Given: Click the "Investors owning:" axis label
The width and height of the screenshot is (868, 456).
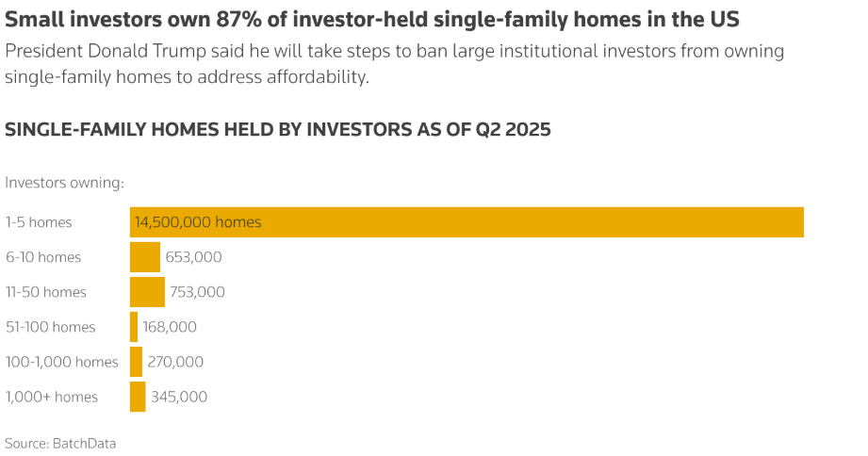Looking at the screenshot, I should (x=65, y=183).
